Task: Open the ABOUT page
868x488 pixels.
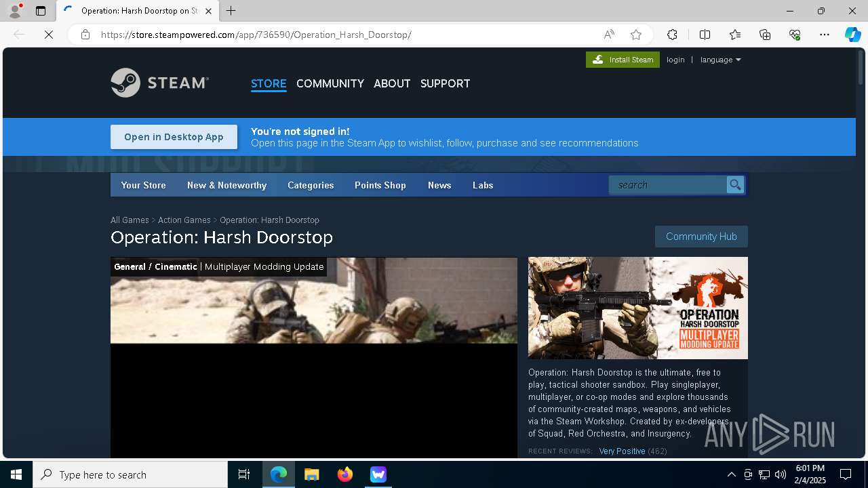Action: click(392, 83)
